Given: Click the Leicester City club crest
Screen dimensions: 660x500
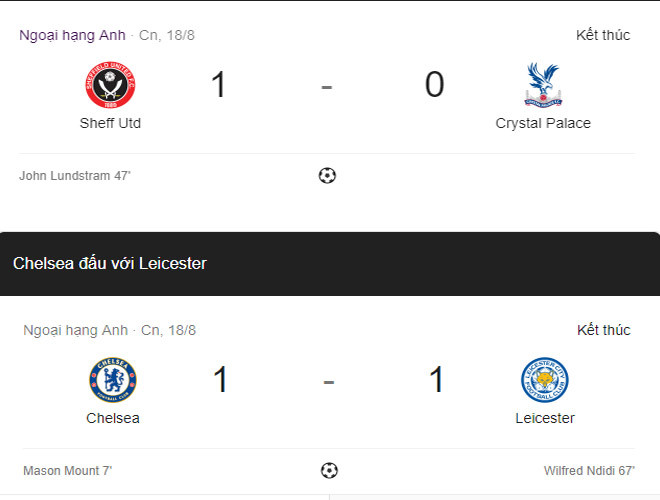Looking at the screenshot, I should click(x=545, y=380).
